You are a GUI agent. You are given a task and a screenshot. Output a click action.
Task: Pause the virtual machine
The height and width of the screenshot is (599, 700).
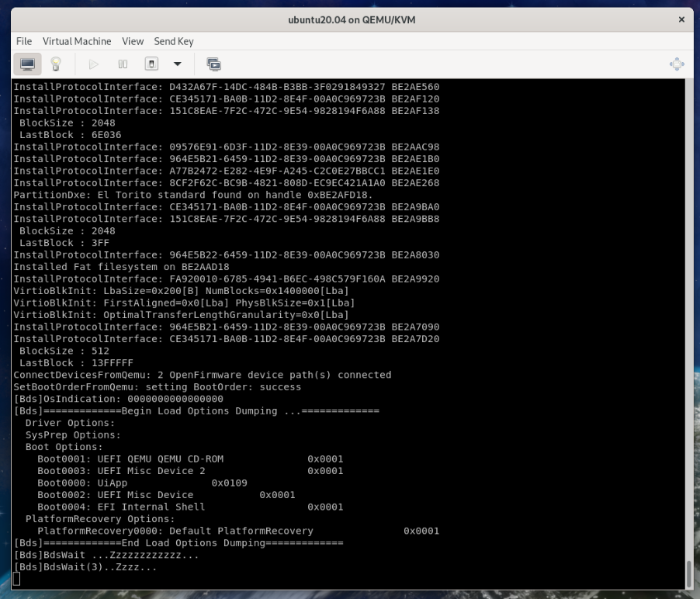[x=123, y=64]
